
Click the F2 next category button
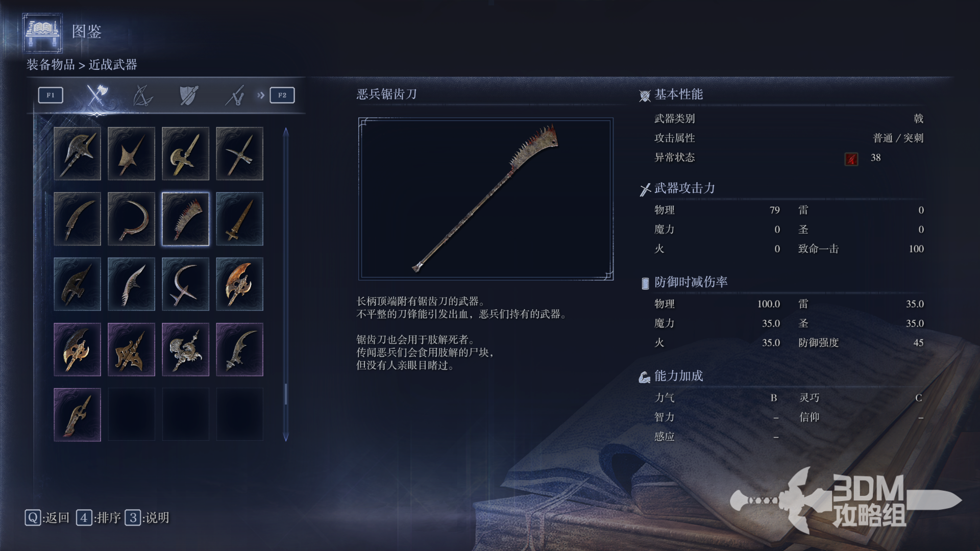(x=282, y=95)
